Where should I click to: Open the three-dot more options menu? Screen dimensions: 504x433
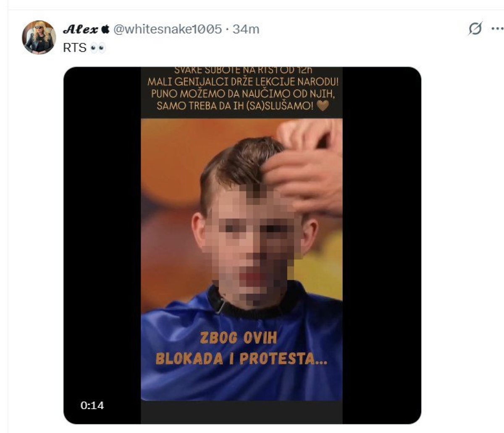pyautogui.click(x=497, y=29)
